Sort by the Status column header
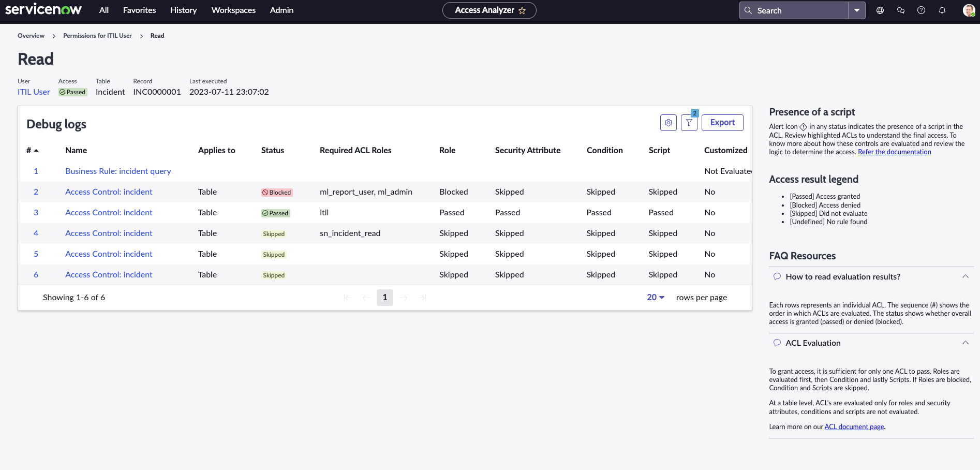The height and width of the screenshot is (470, 980). coord(273,151)
